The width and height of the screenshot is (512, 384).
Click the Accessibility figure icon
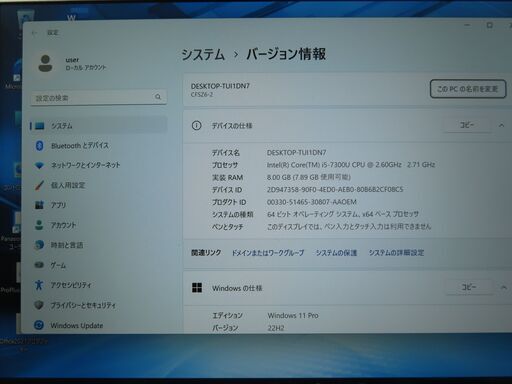tap(39, 285)
